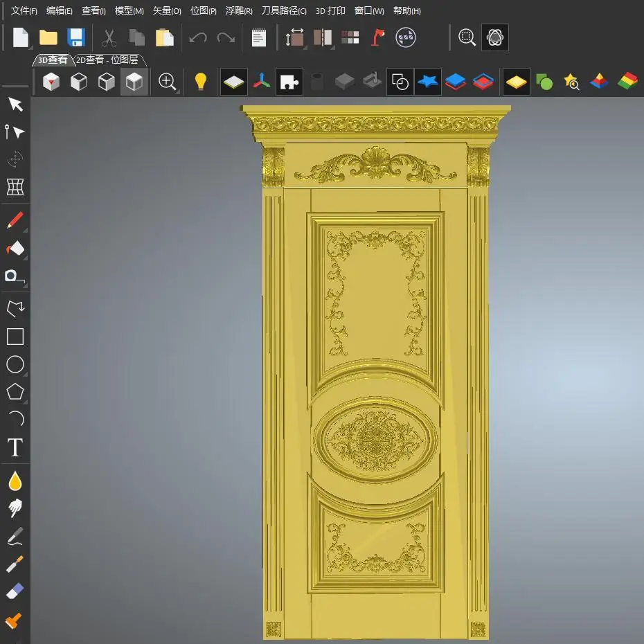
Task: Select the envelope distortion grid tool
Action: click(x=15, y=187)
